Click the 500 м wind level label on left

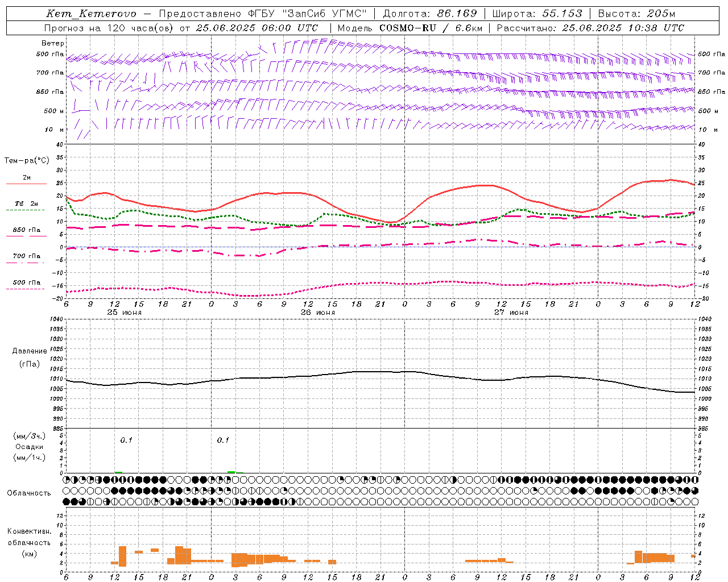[54, 111]
